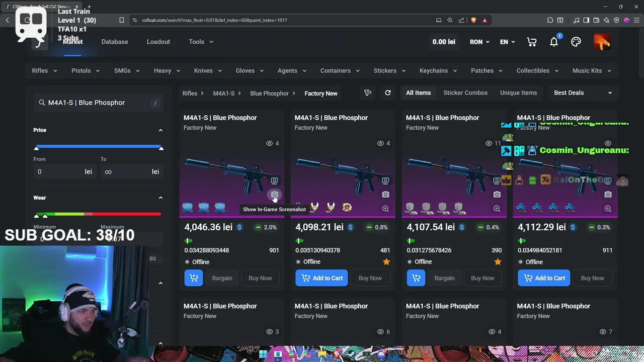The height and width of the screenshot is (362, 644).
Task: Click the browser address bar URL
Action: coord(214,20)
